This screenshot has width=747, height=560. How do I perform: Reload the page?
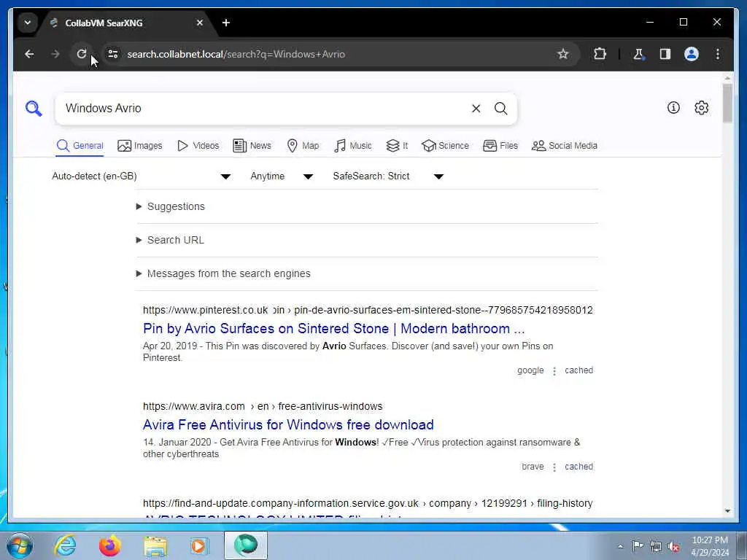point(82,54)
